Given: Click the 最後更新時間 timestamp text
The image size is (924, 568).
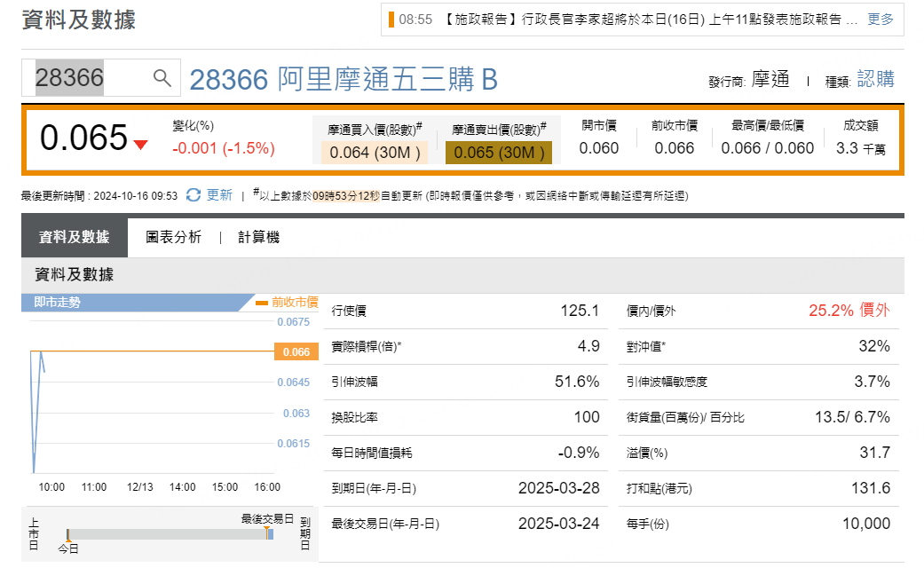Looking at the screenshot, I should [99, 195].
